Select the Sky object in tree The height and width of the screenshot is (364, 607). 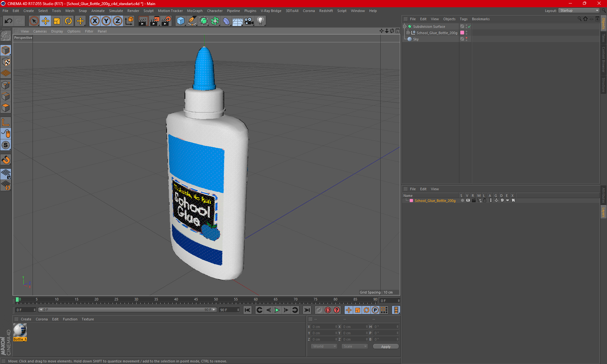pos(416,39)
